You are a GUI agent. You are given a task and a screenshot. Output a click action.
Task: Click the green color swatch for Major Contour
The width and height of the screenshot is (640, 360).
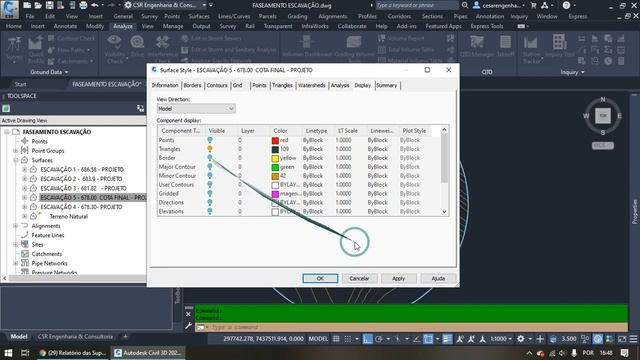(275, 167)
